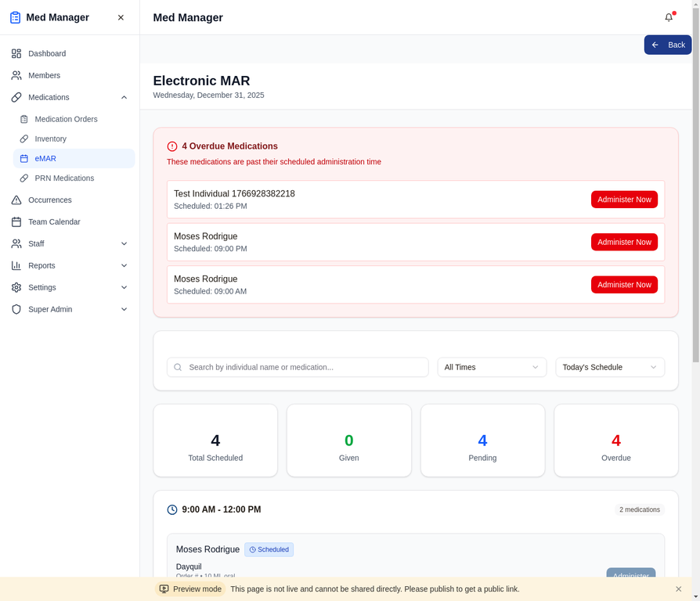Viewport: 700px width, 601px height.
Task: Click the Super Admin shield icon
Action: pos(16,309)
